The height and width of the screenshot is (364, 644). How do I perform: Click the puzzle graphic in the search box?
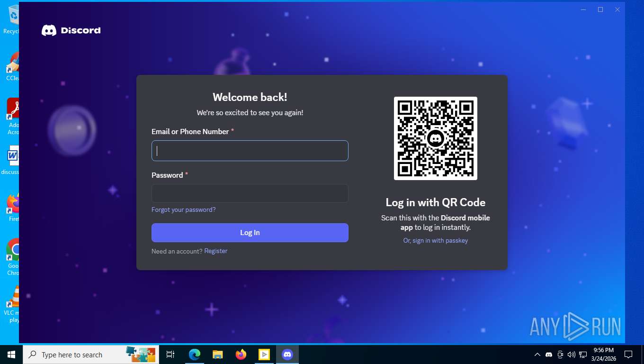(x=141, y=354)
